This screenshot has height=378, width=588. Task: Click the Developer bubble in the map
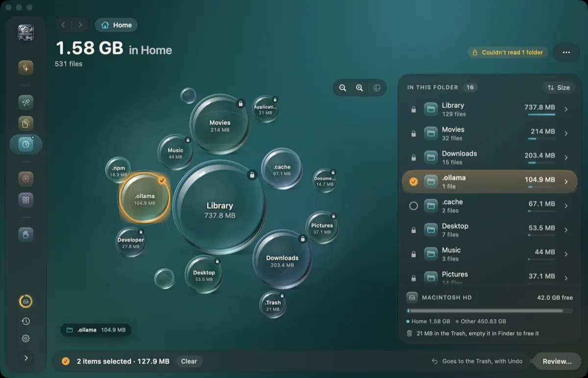click(131, 243)
